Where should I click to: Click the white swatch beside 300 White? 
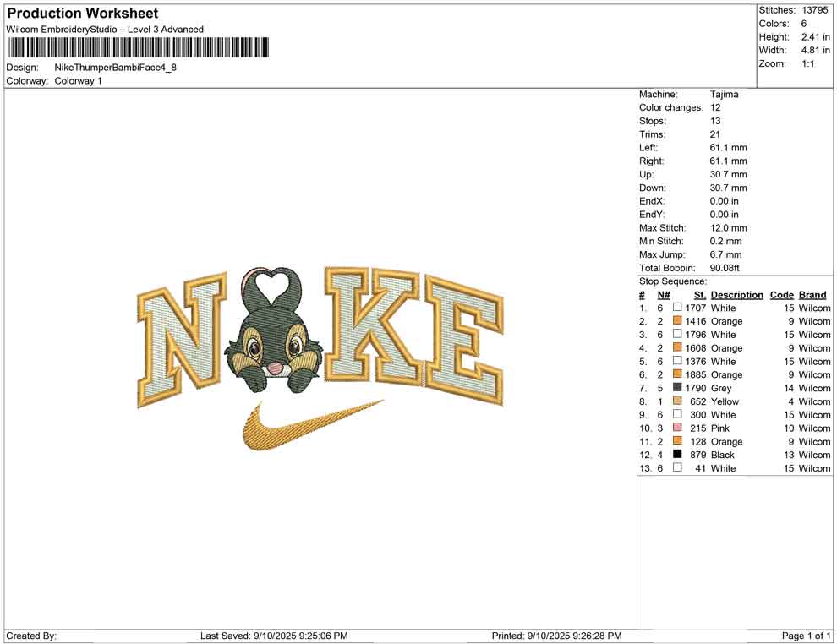coord(677,414)
